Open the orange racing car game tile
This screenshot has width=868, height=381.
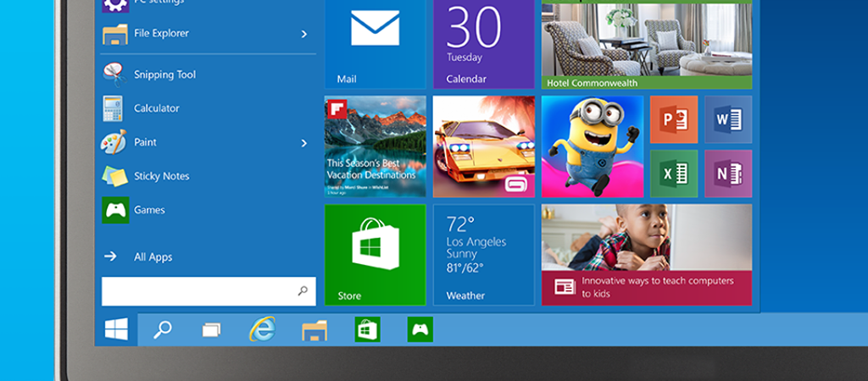(483, 146)
